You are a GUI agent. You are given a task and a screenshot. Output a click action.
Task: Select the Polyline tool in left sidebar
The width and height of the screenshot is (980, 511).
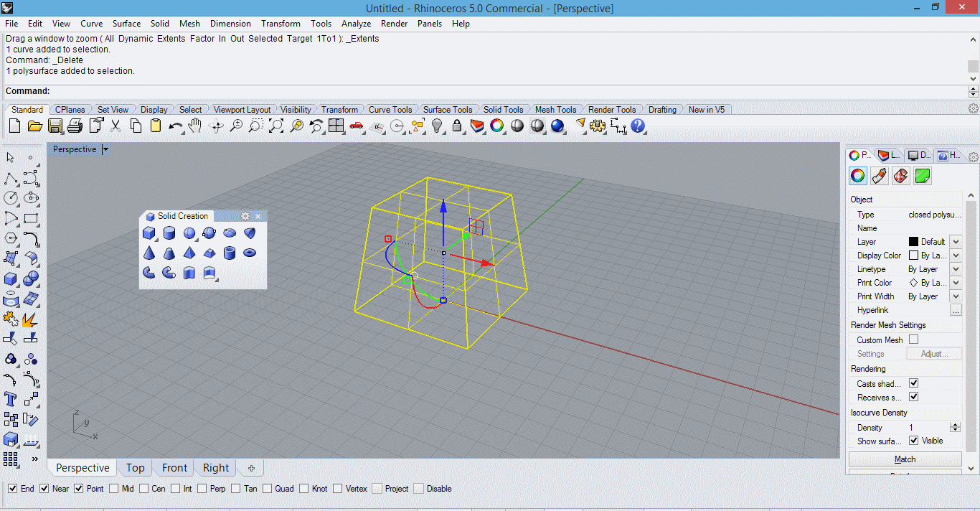pos(11,178)
